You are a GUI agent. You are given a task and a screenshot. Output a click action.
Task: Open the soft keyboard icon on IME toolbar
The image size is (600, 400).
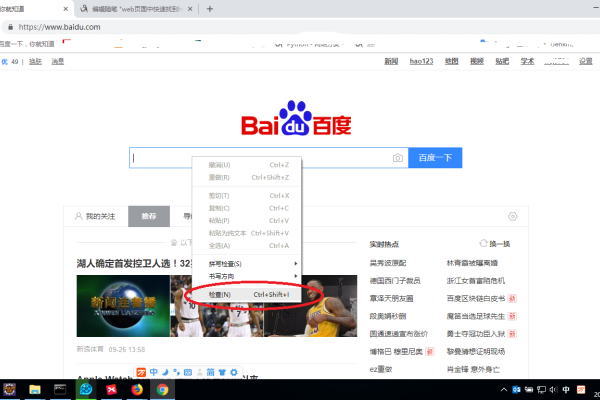(x=188, y=372)
